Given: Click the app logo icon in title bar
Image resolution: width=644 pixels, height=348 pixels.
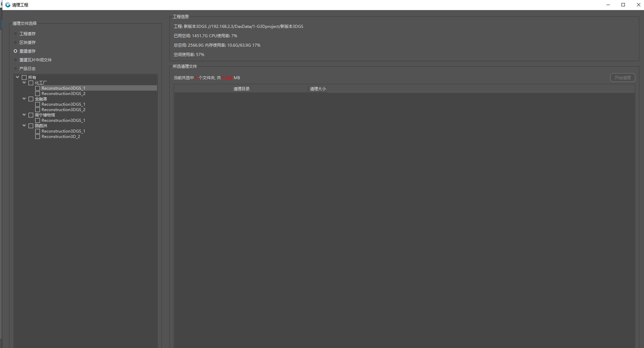Looking at the screenshot, I should 8,5.
